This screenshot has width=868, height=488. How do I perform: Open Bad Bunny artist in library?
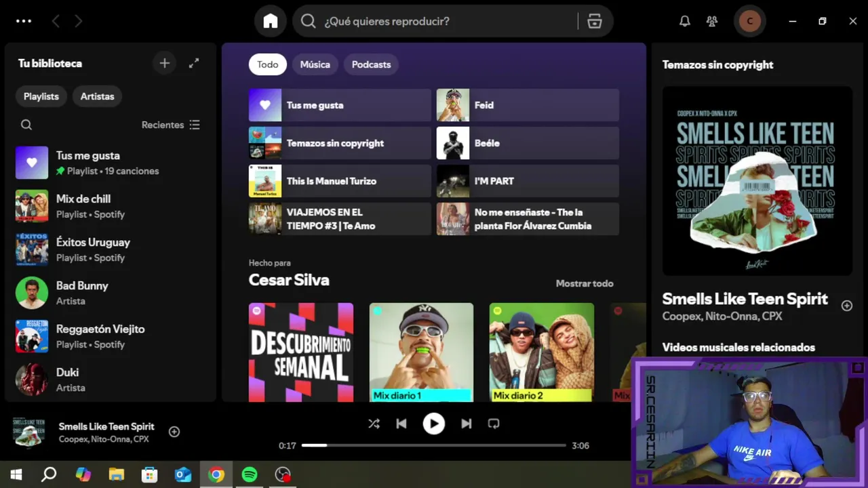tap(110, 293)
